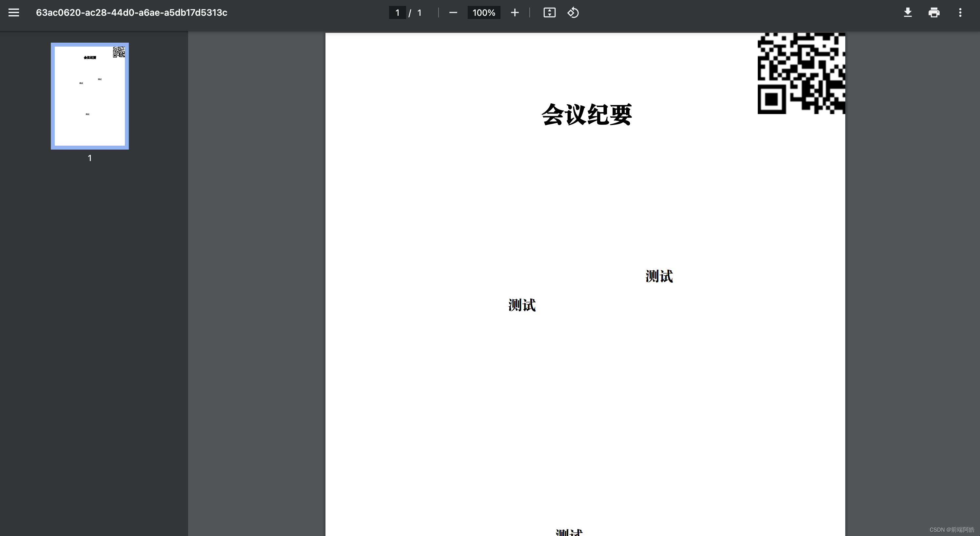Viewport: 980px width, 536px height.
Task: Click the total page count after the slash
Action: [419, 12]
